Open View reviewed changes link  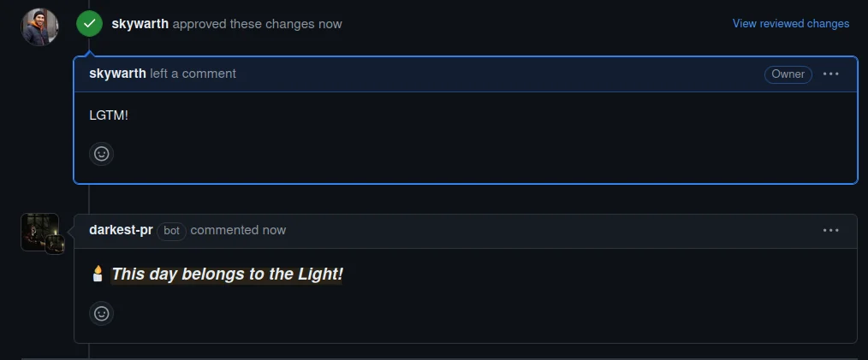click(x=790, y=24)
